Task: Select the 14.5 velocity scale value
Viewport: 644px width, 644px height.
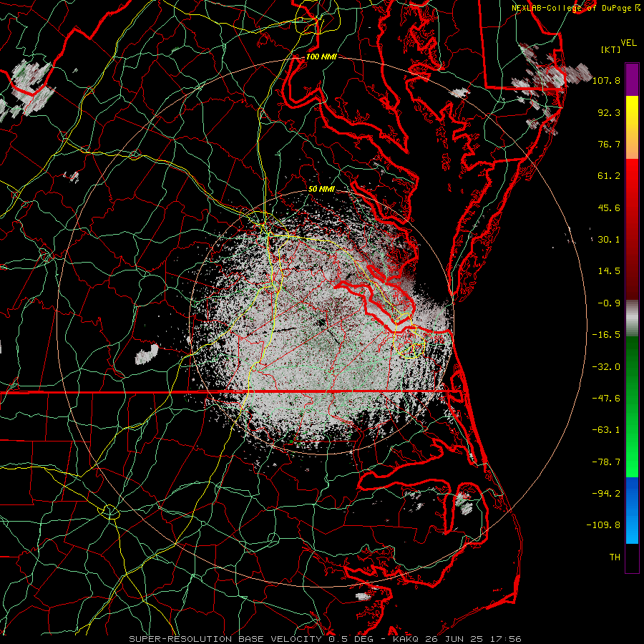Action: (609, 270)
